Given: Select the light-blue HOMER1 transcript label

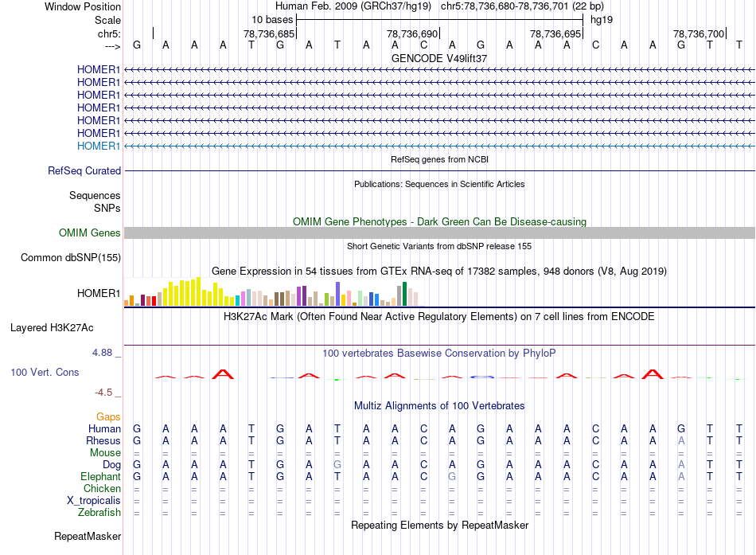Looking at the screenshot, I should pyautogui.click(x=99, y=146).
